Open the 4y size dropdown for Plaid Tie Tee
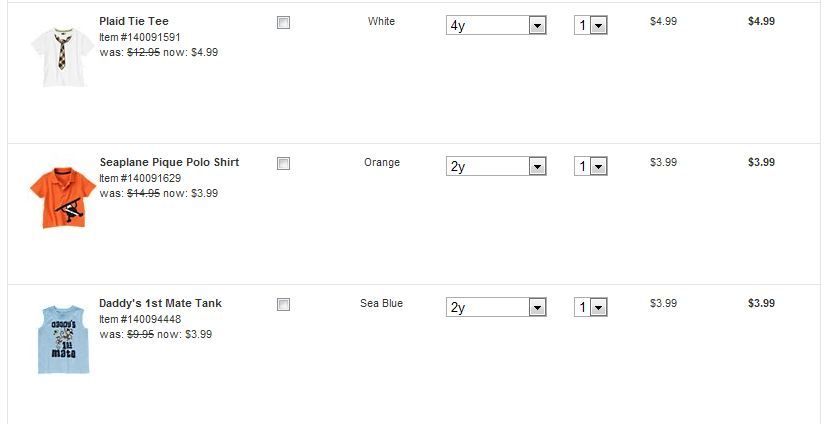This screenshot has height=424, width=824. tap(496, 26)
